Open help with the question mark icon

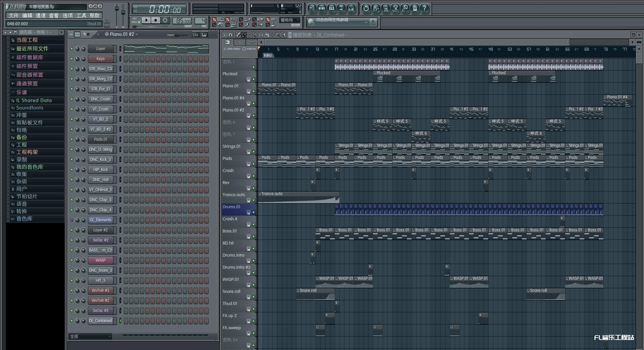(424, 8)
